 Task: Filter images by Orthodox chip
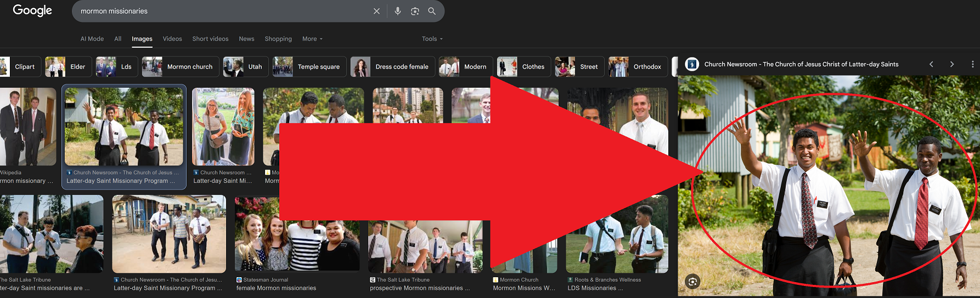(x=638, y=67)
